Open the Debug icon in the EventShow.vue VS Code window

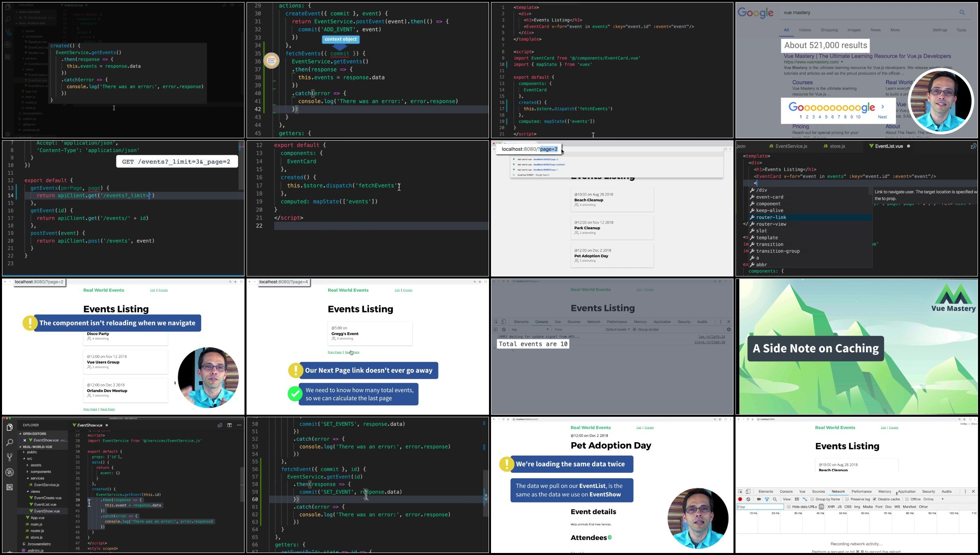(9, 472)
